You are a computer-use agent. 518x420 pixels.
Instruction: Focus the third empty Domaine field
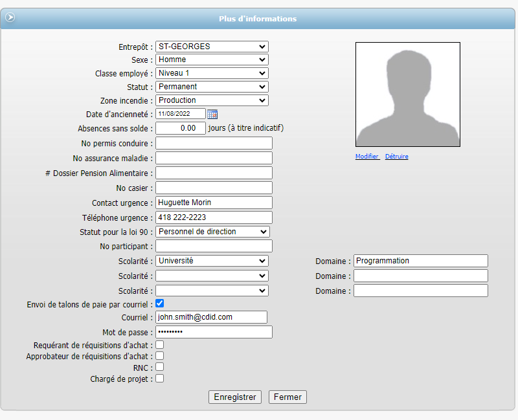pyautogui.click(x=421, y=291)
